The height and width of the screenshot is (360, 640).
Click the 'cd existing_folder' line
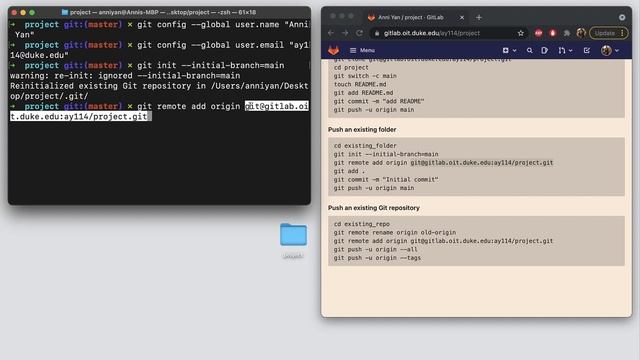point(365,146)
